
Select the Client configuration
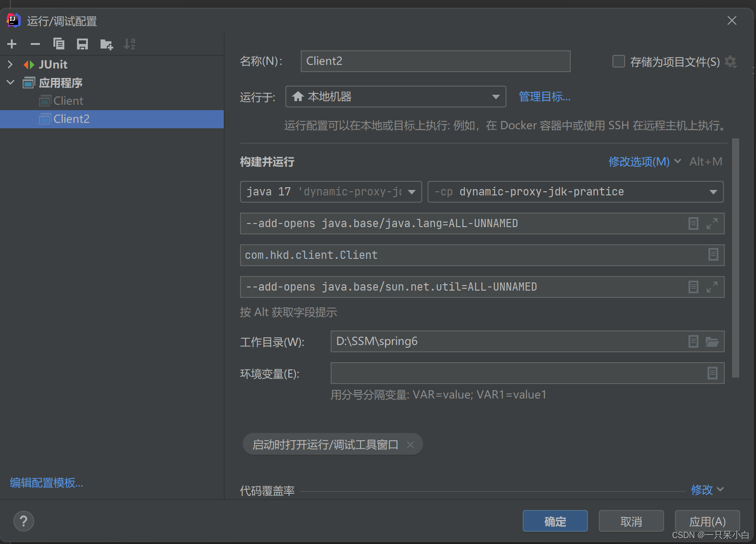click(112, 101)
